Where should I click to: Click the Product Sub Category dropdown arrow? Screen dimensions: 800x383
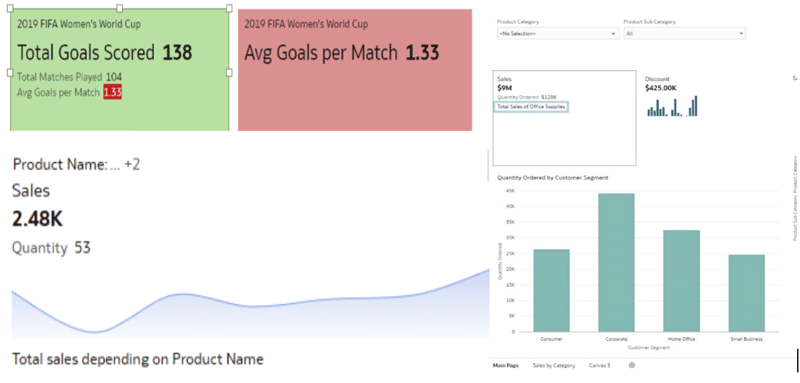coord(740,34)
